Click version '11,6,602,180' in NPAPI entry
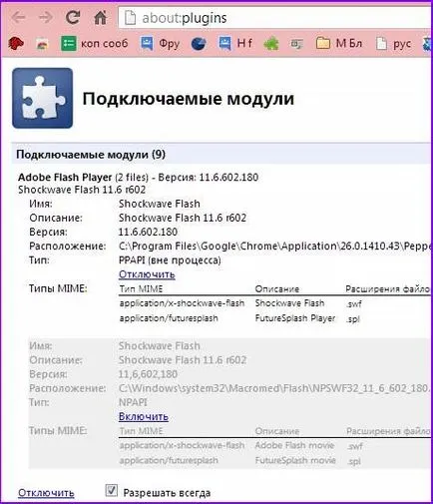Image resolution: width=433 pixels, height=504 pixels. [x=148, y=374]
